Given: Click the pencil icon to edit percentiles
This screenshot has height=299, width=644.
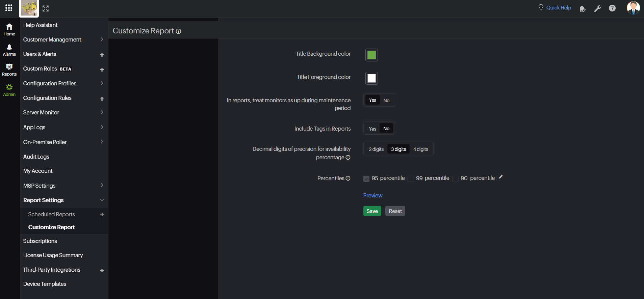Looking at the screenshot, I should pyautogui.click(x=500, y=177).
